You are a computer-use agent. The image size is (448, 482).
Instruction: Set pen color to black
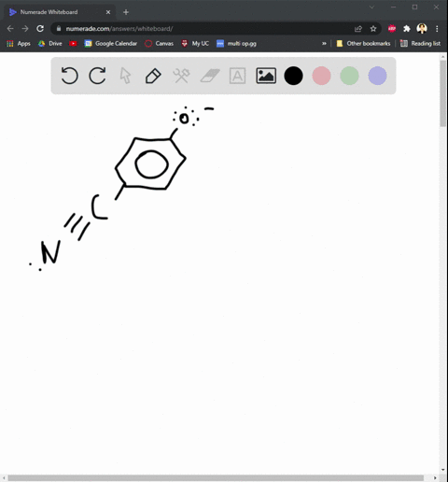[x=293, y=76]
